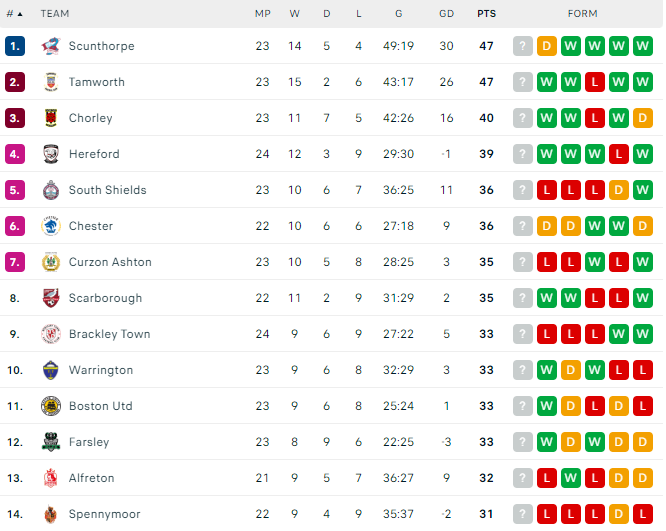Screen dimensions: 666x531
Task: Click the MP column header
Action: coord(262,14)
